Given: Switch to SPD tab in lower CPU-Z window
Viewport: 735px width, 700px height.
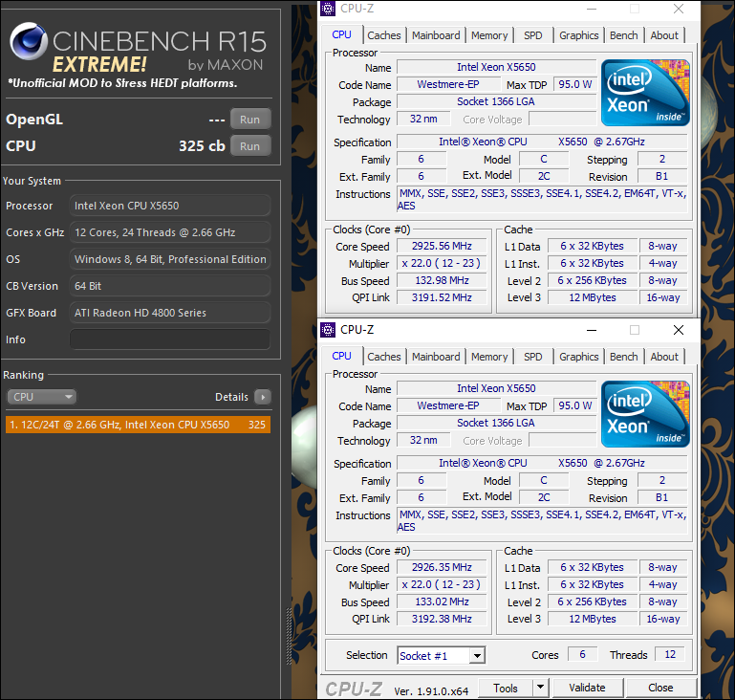Looking at the screenshot, I should pos(533,357).
